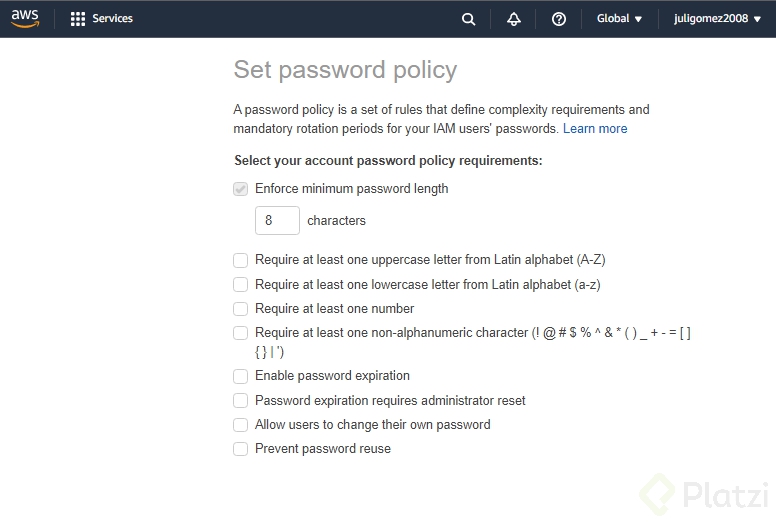Toggle Enforce minimum password length checkbox

click(240, 189)
